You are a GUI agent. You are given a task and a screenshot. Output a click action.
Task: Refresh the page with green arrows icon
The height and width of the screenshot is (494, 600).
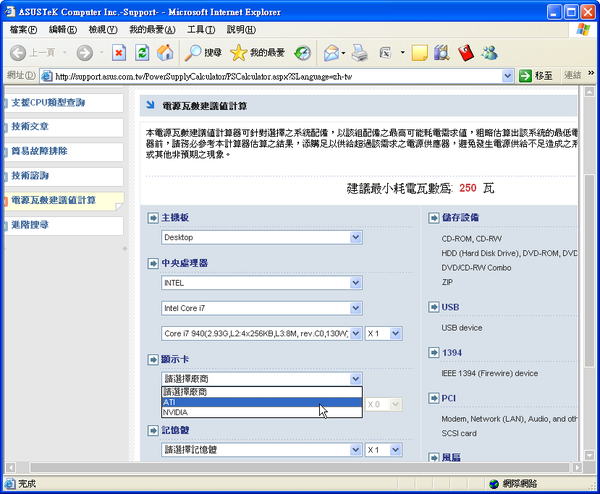tap(142, 53)
